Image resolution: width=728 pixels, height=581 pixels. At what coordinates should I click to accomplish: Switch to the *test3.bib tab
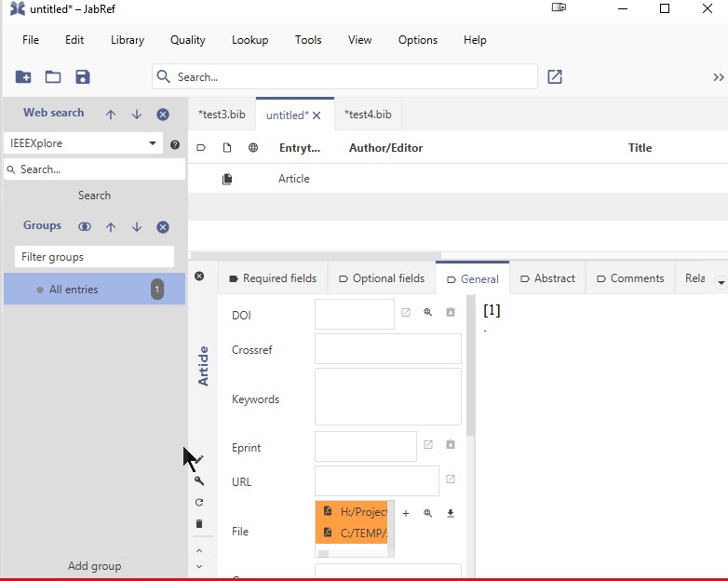click(222, 115)
